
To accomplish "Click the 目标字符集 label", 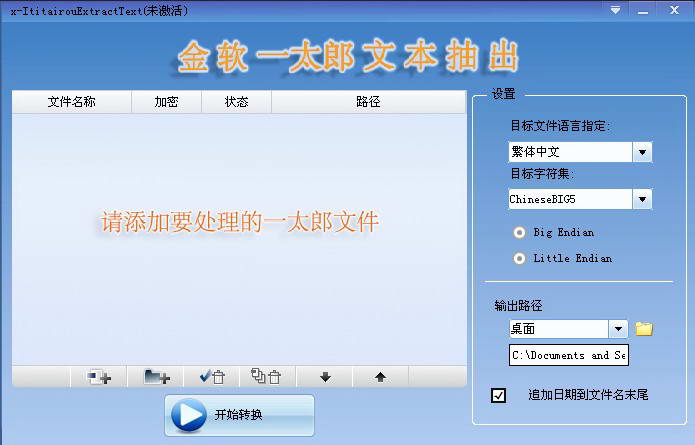I will (x=542, y=174).
